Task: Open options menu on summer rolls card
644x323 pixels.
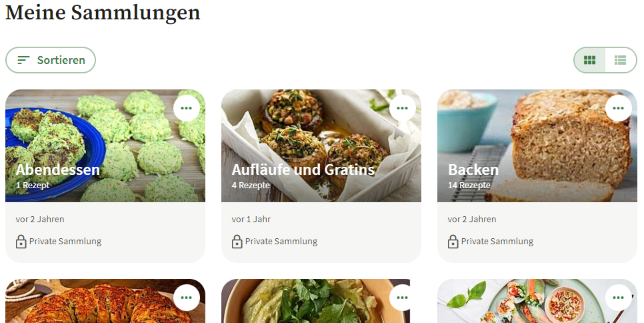Action: (x=619, y=298)
